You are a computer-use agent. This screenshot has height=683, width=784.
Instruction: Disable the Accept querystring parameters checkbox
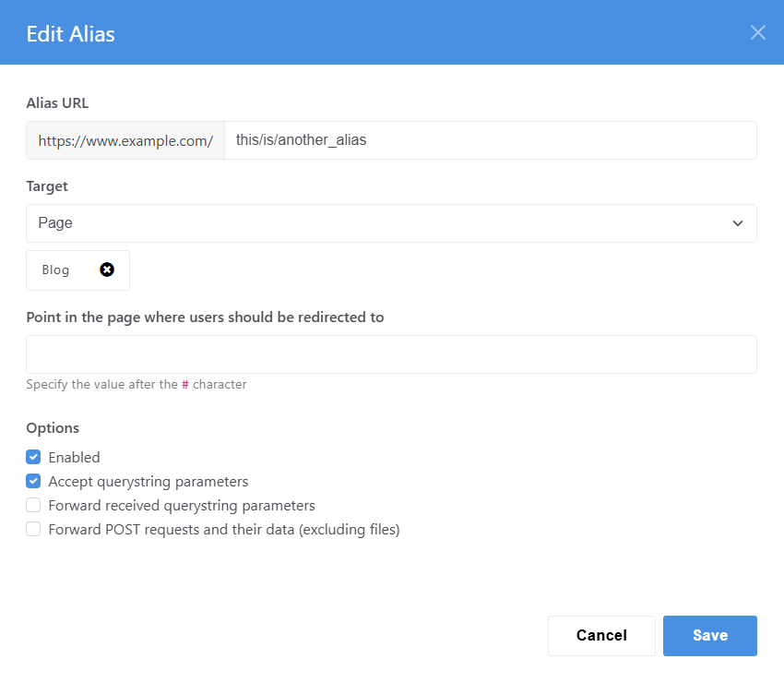coord(33,481)
